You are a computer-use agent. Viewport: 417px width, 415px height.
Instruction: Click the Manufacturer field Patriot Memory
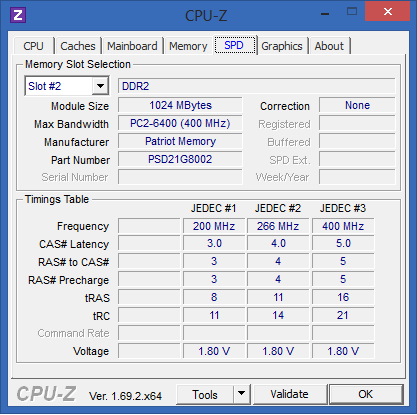pos(180,141)
